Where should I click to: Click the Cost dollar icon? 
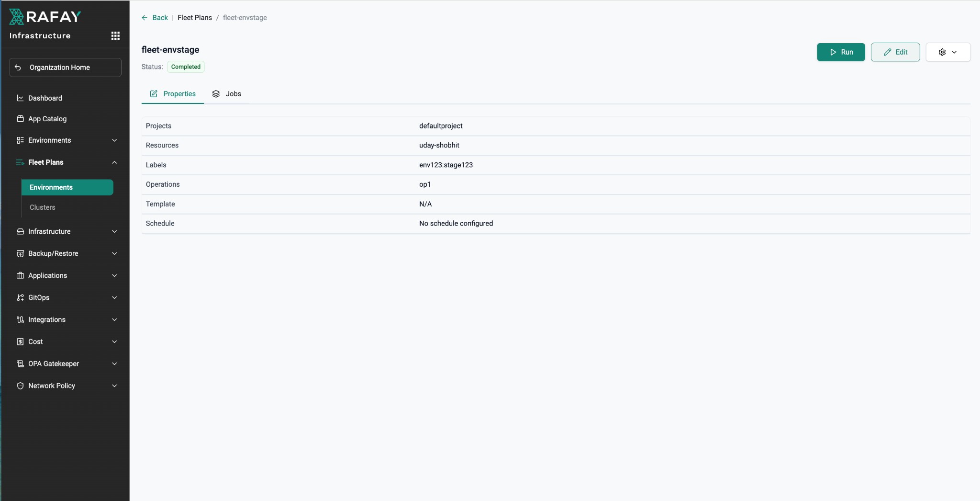pyautogui.click(x=20, y=342)
